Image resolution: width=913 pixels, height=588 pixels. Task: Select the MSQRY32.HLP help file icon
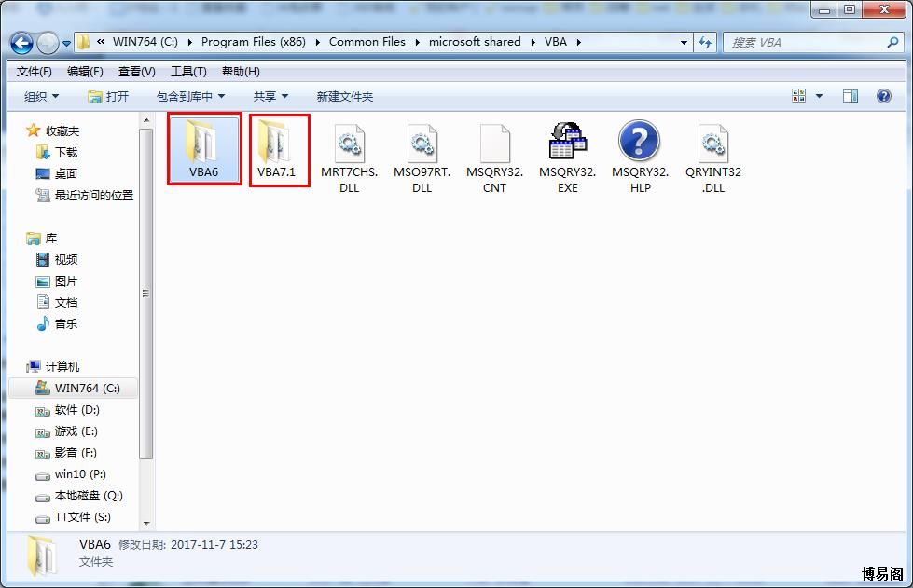[x=640, y=143]
